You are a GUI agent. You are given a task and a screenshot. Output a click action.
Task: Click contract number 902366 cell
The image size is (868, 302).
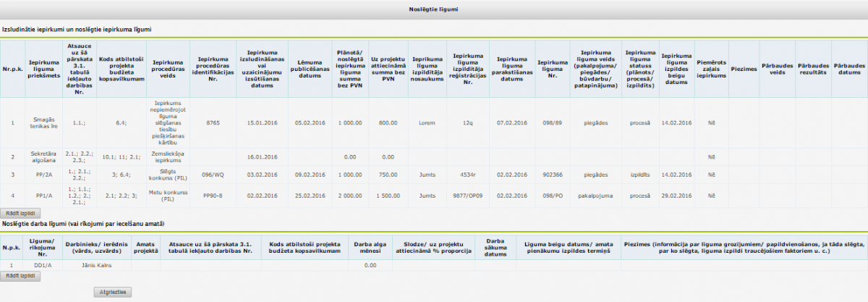click(x=553, y=175)
